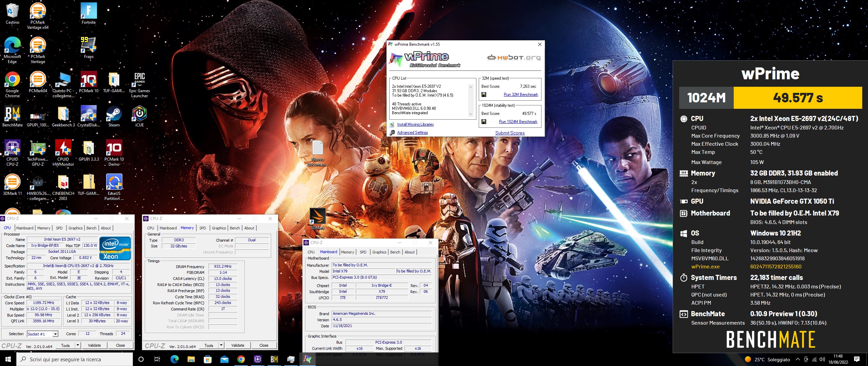This screenshot has height=366, width=868.
Task: Open Epic Games Launcher icon
Action: (x=139, y=84)
